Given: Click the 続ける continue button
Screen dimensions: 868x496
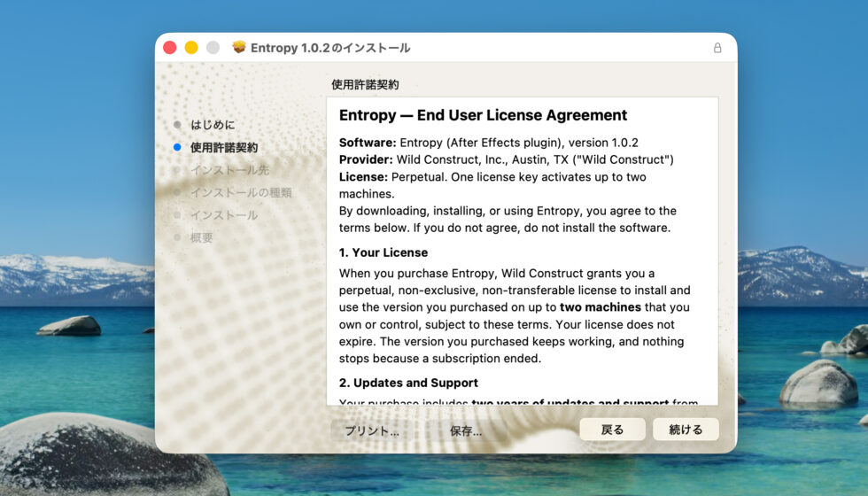Looking at the screenshot, I should coord(686,430).
